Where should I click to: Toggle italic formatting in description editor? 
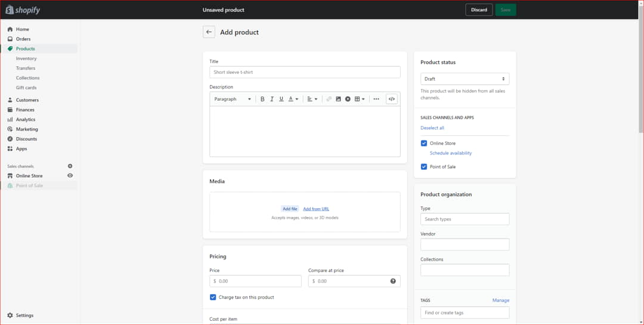(272, 99)
